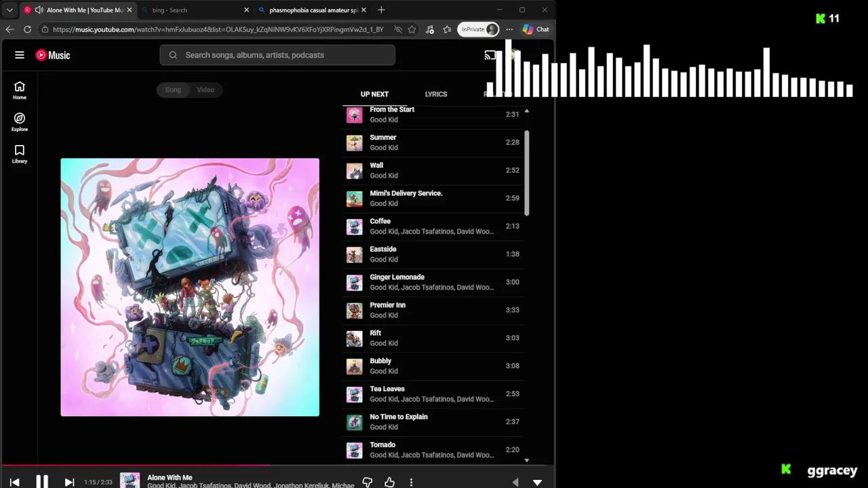Viewport: 868px width, 488px height.
Task: Click Alone With Me title in player bar
Action: (170, 477)
